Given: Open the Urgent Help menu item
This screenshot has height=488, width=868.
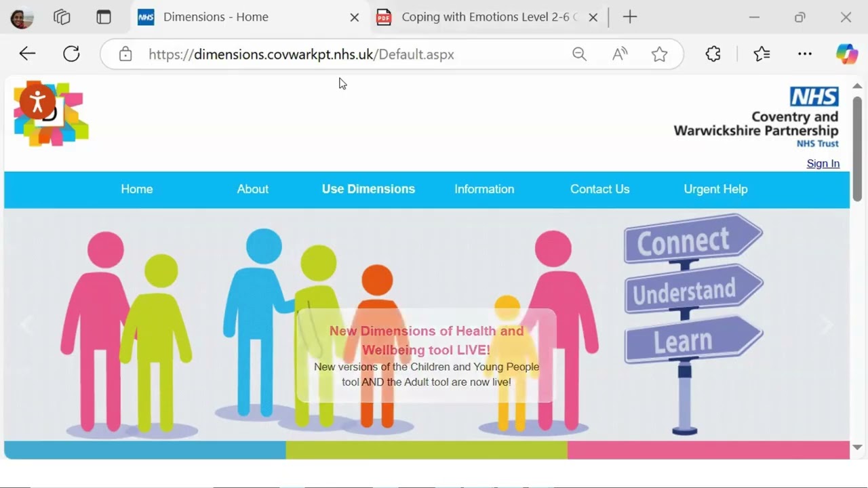Looking at the screenshot, I should [715, 189].
